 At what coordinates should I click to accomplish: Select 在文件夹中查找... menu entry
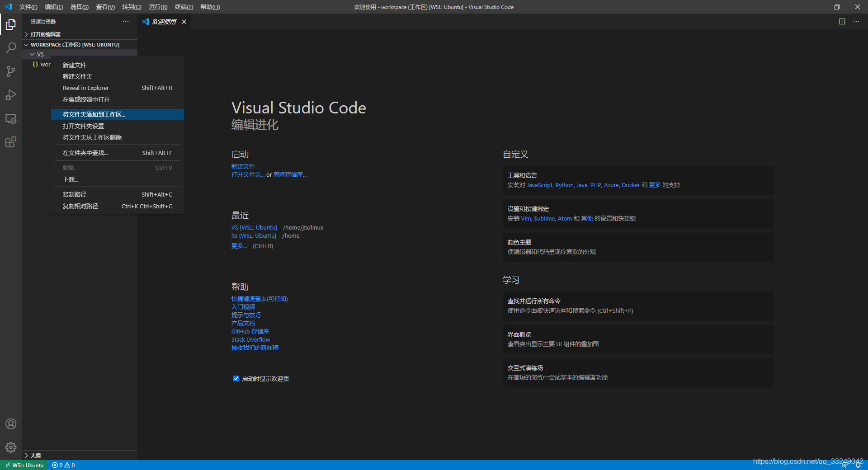pos(118,153)
